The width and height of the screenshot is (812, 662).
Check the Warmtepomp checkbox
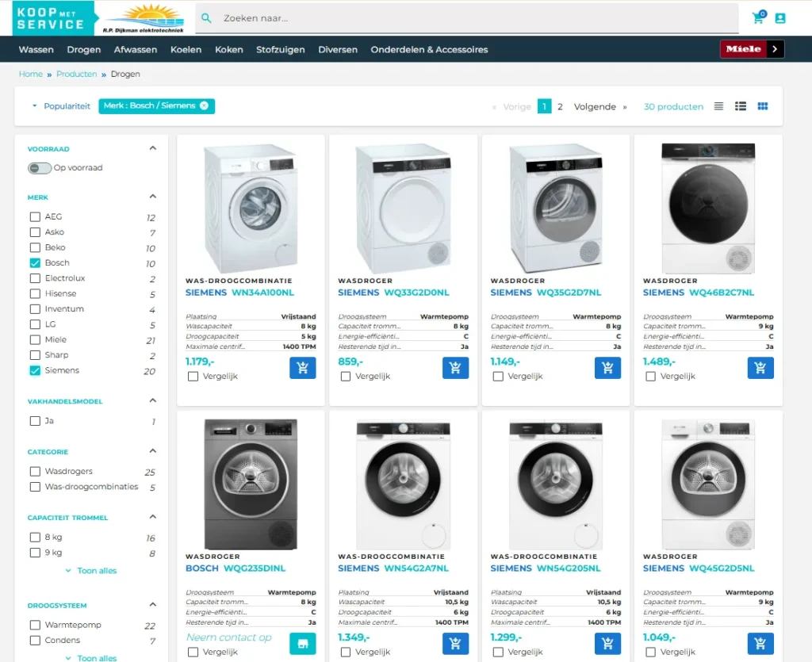(x=35, y=625)
